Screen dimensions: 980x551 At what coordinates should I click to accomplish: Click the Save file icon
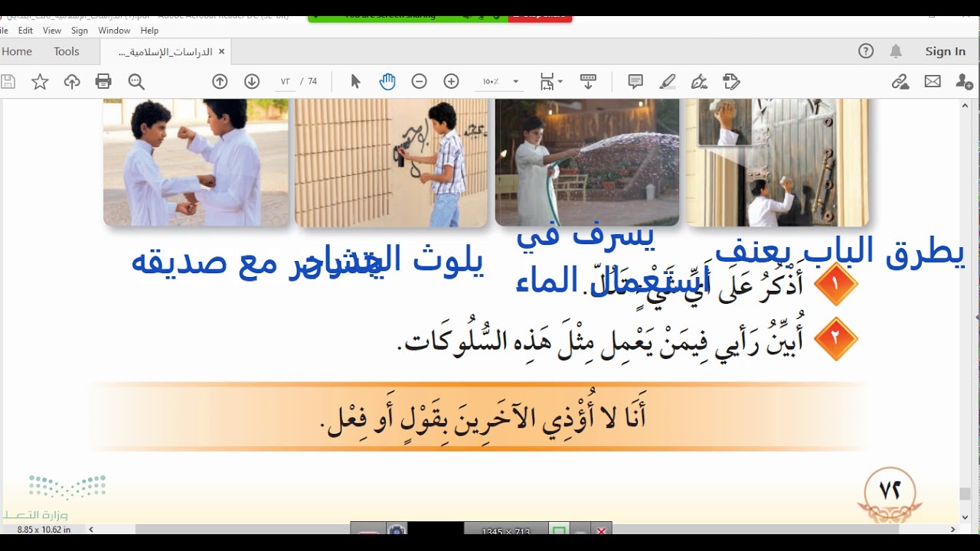tap(8, 82)
